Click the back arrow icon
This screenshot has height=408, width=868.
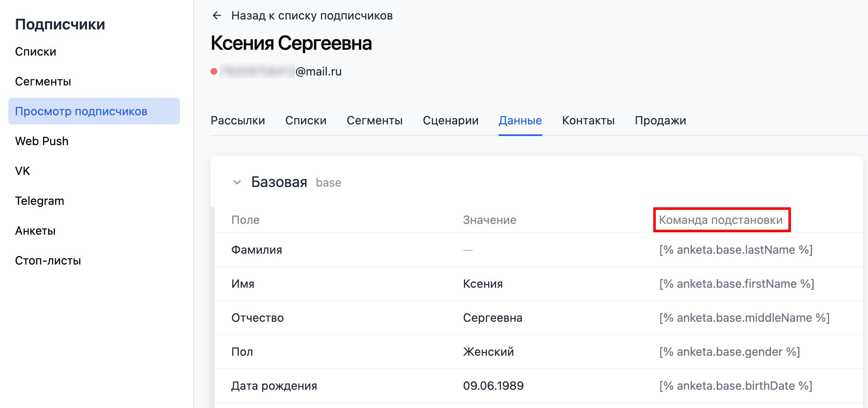pos(217,16)
